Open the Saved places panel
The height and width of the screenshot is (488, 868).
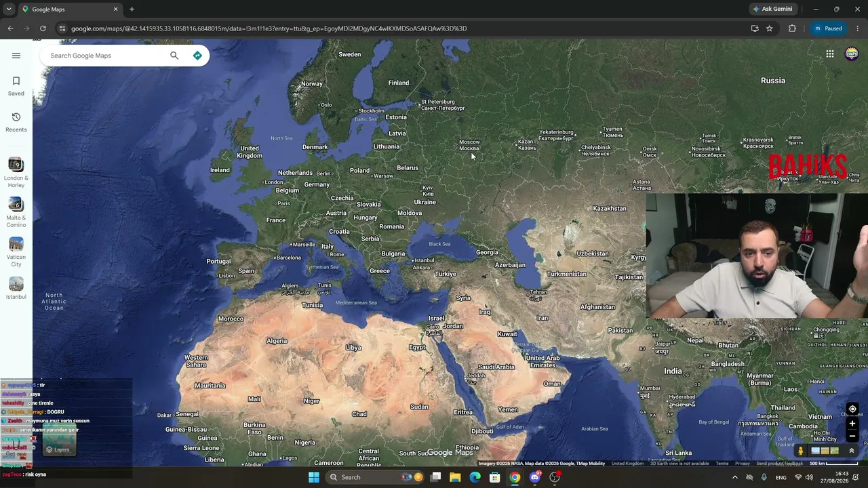[x=16, y=86]
